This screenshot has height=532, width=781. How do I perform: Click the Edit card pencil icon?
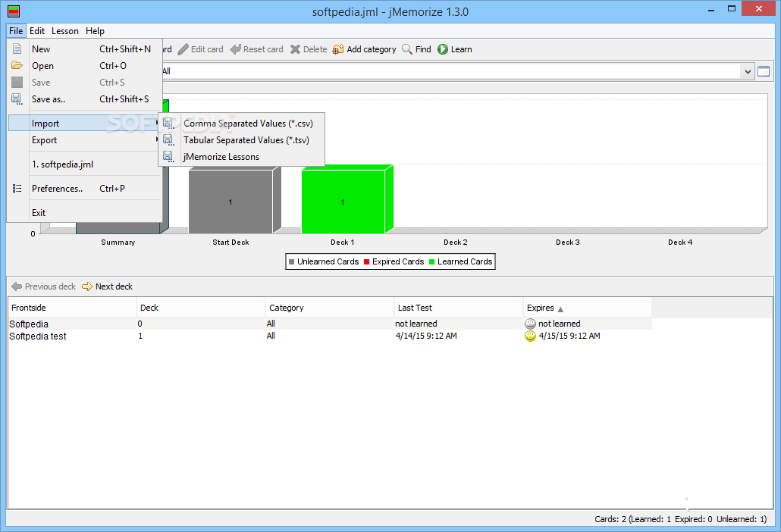coord(183,49)
